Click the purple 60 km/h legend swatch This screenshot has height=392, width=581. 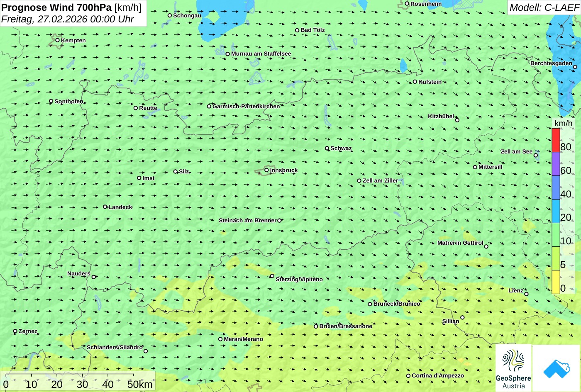[556, 164]
